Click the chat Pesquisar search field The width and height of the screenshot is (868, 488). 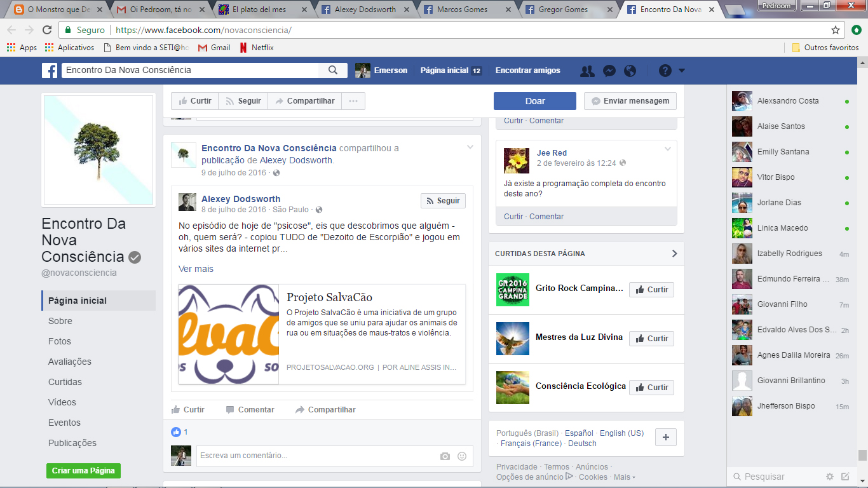[775, 477]
